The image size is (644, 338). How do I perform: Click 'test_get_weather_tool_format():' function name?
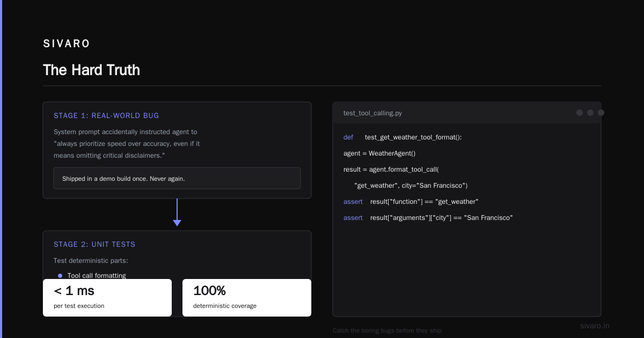pos(413,137)
